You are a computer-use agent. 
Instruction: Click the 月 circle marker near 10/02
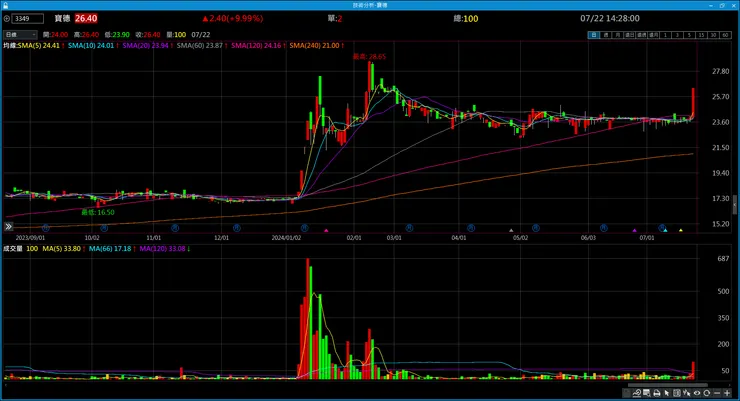pyautogui.click(x=104, y=228)
